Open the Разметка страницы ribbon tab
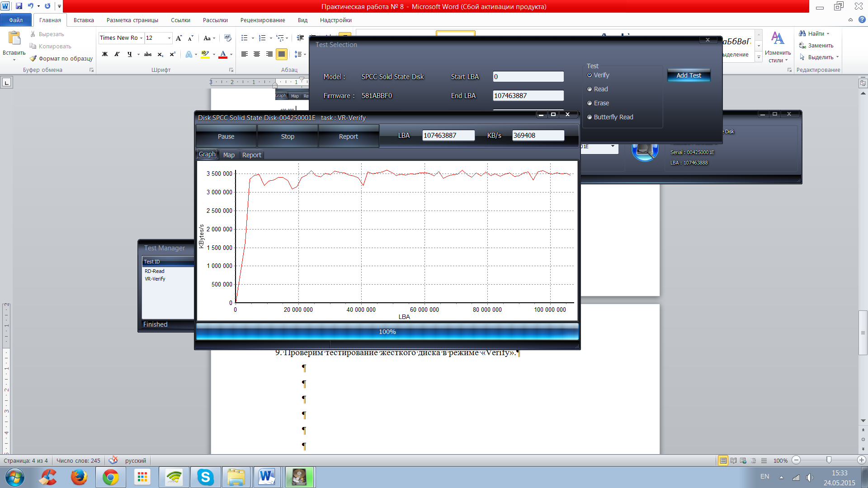Viewport: 868px width, 488px height. pos(132,20)
